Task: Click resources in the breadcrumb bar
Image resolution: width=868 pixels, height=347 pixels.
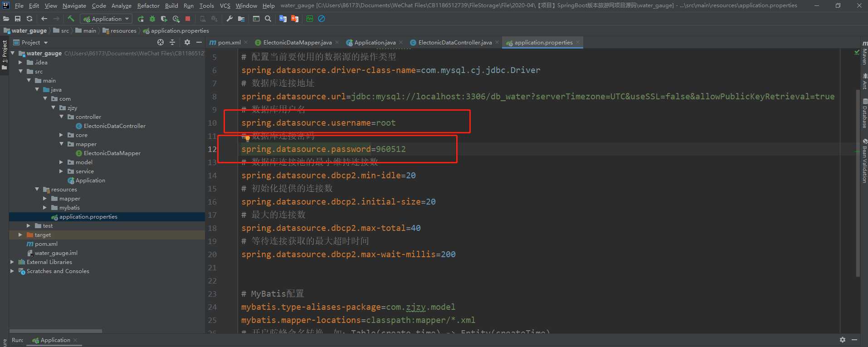Action: pos(120,30)
